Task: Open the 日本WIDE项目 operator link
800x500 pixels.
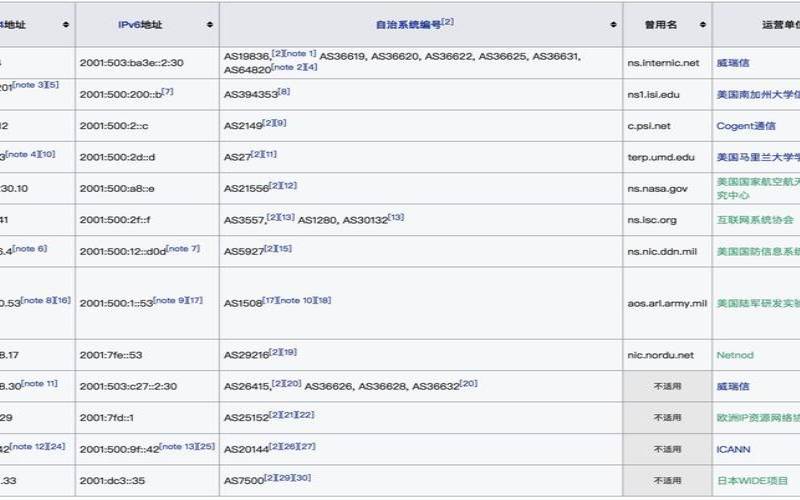Action: pos(753,481)
